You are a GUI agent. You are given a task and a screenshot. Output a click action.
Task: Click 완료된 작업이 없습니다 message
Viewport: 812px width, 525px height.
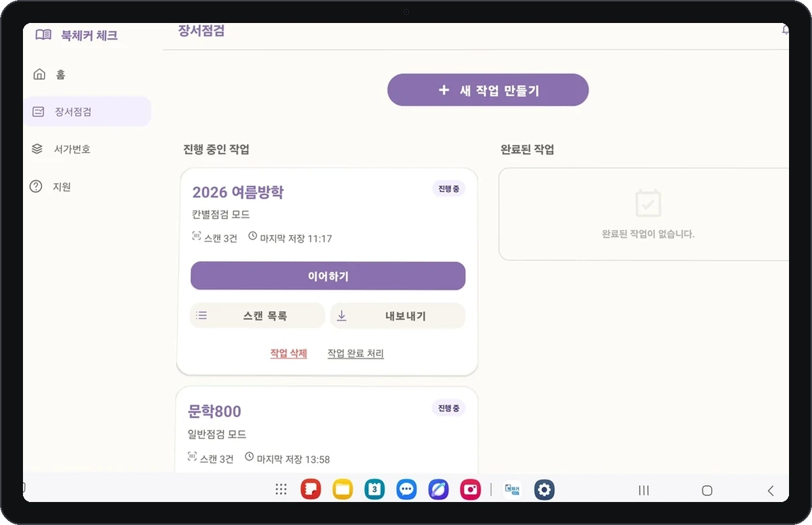pyautogui.click(x=648, y=234)
